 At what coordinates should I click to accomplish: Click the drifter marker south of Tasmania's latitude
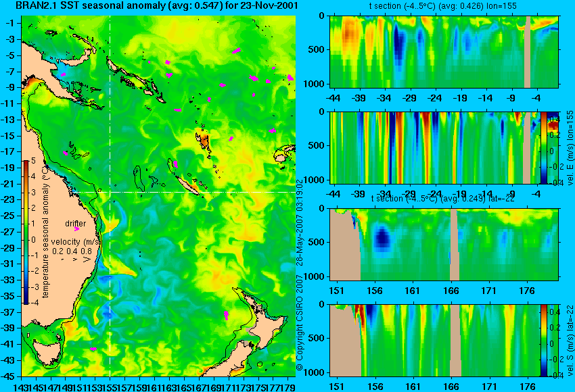click(x=93, y=349)
